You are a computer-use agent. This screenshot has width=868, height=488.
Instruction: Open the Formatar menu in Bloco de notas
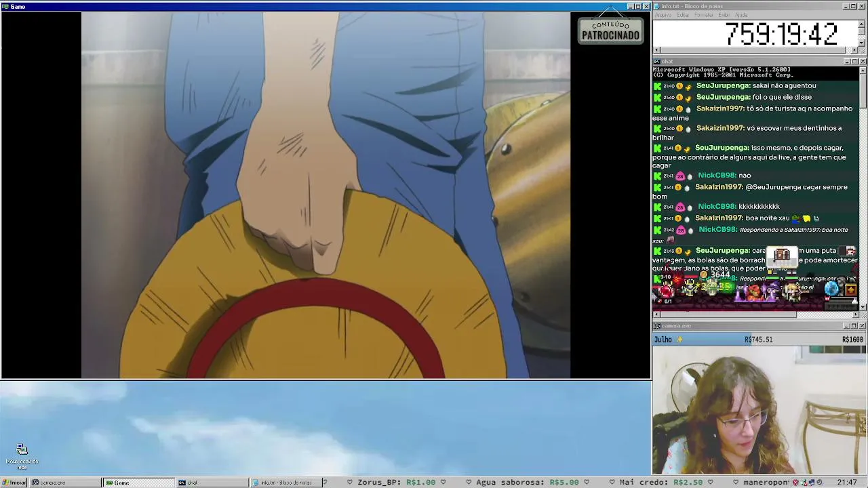704,15
